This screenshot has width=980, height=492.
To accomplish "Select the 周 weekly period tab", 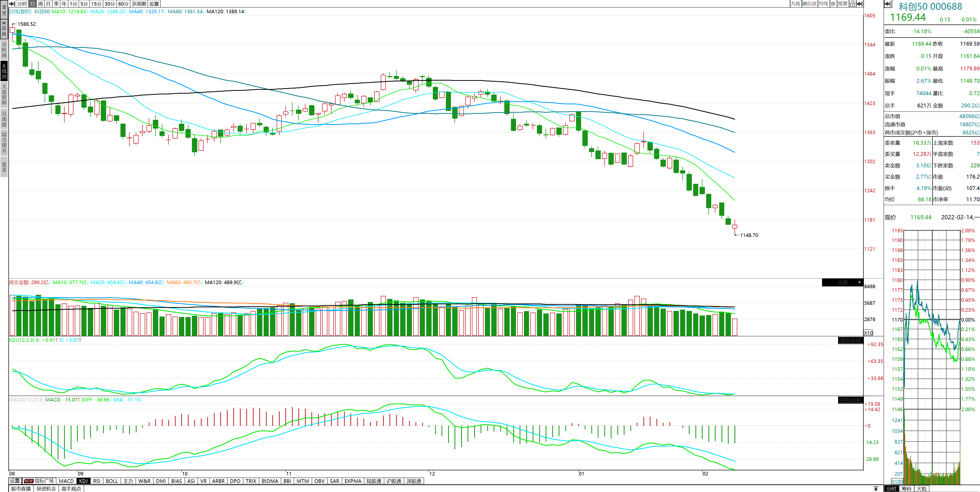I will coord(40,4).
